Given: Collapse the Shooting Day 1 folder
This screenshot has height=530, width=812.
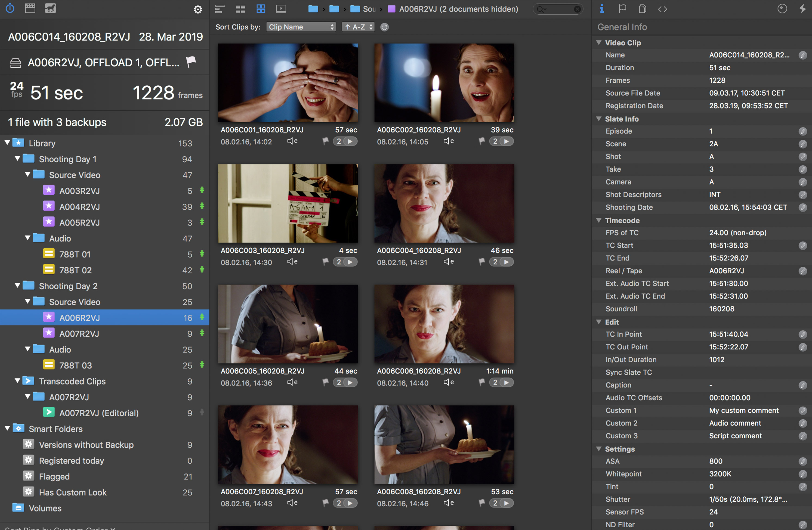Looking at the screenshot, I should 17,159.
